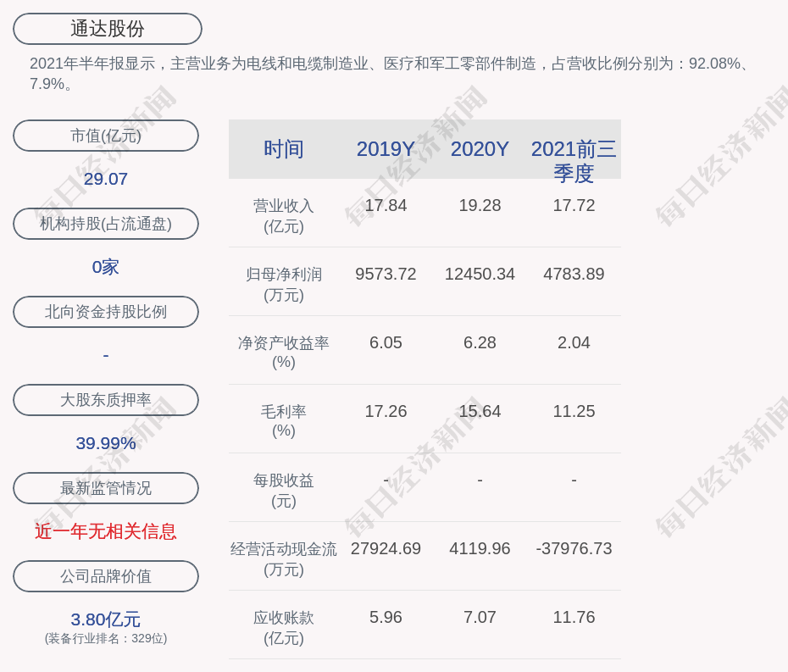The image size is (788, 672).
Task: Select the -37976.73 cash flow cell
Action: 574,548
